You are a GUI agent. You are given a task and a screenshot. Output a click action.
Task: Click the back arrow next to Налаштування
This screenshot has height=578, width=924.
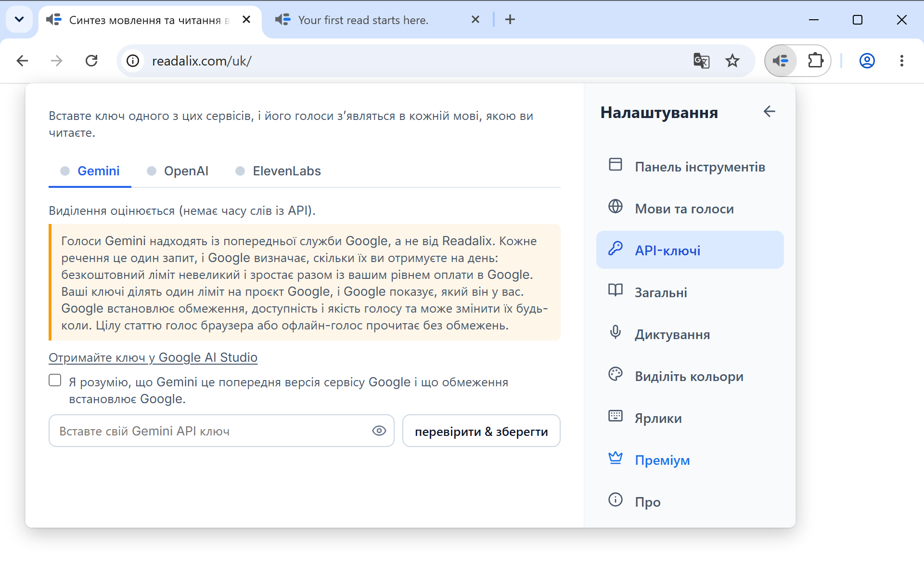(769, 112)
